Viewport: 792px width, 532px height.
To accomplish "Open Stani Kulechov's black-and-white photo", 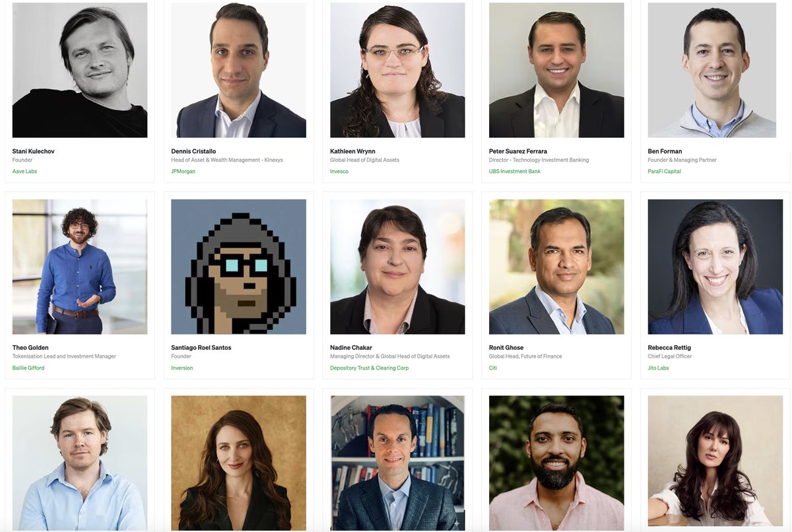I will (80, 70).
